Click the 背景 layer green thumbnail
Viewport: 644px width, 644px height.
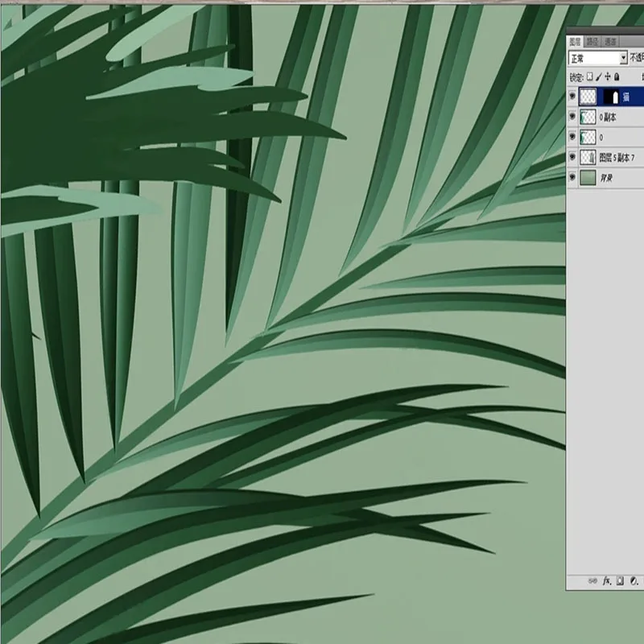588,178
